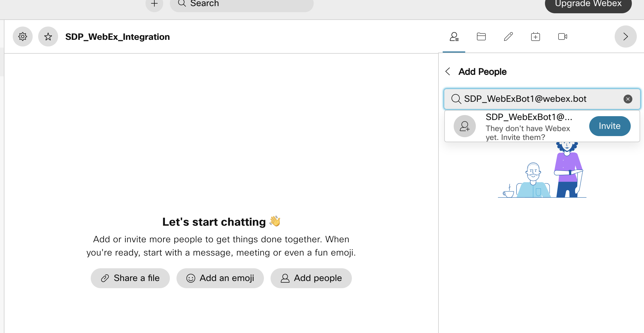Click Share a file button
644x333 pixels.
pyautogui.click(x=130, y=278)
